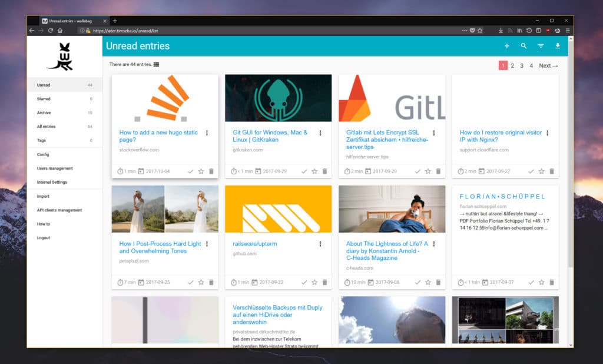
Task: Select Starred in the sidebar
Action: tap(65, 99)
